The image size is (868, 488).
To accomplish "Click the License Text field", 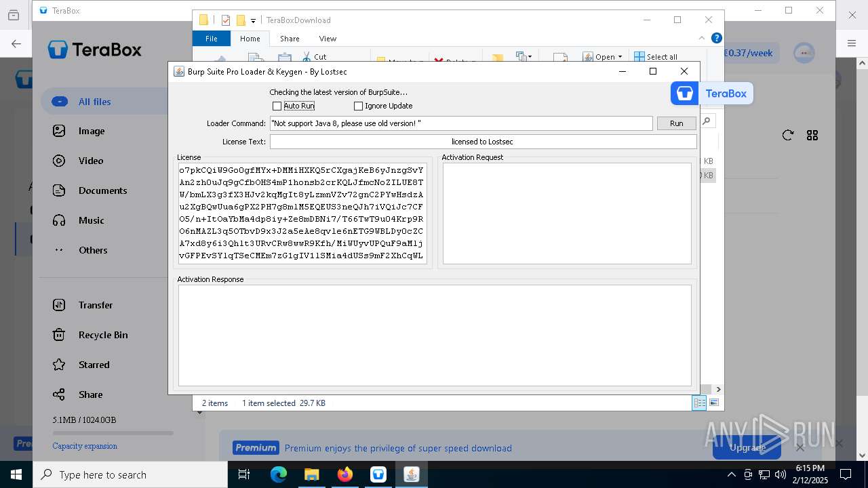I will (483, 142).
